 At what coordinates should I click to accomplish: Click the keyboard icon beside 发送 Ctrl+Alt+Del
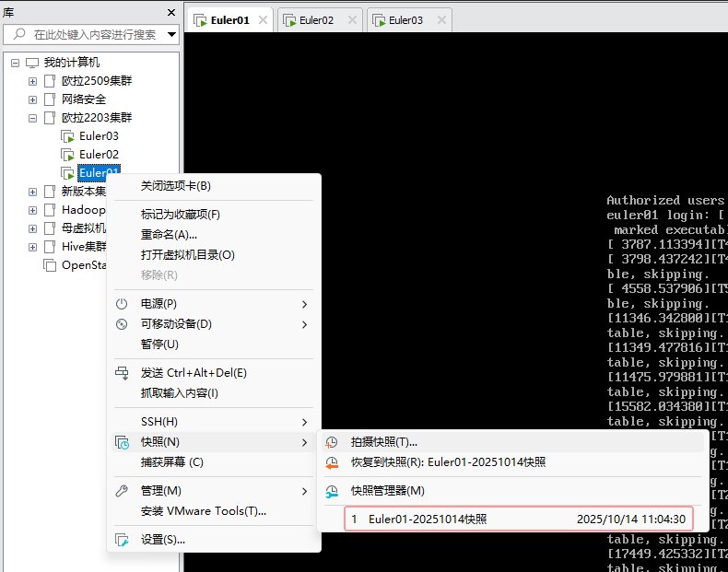[x=123, y=373]
